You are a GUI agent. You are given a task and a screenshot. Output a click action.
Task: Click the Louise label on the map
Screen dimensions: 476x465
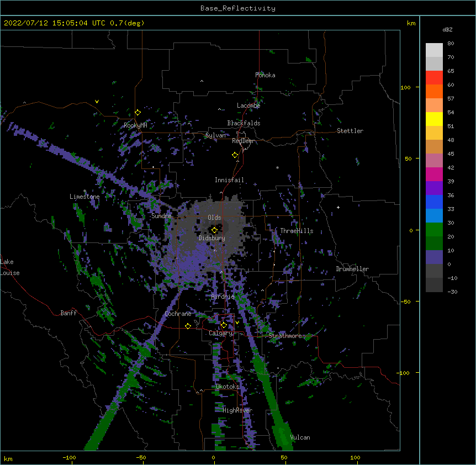coord(10,273)
